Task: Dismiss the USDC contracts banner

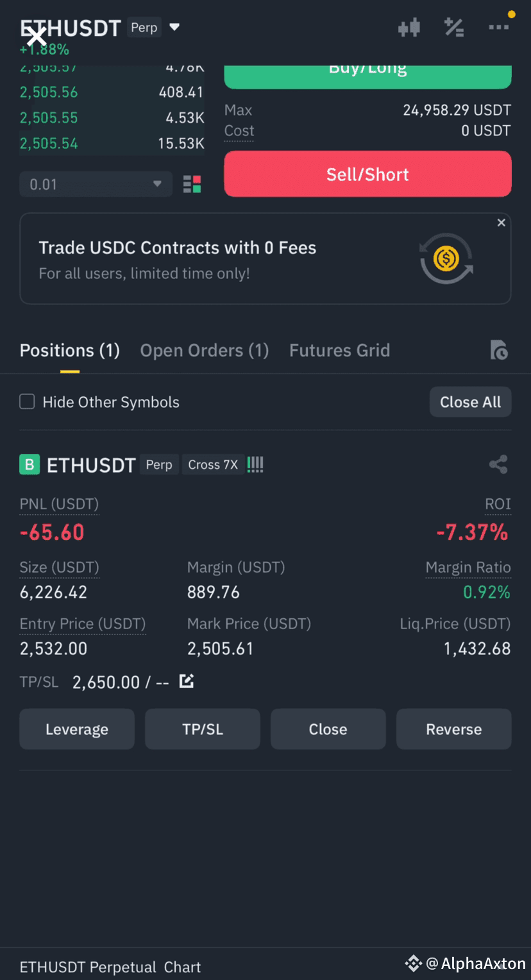Action: [501, 223]
